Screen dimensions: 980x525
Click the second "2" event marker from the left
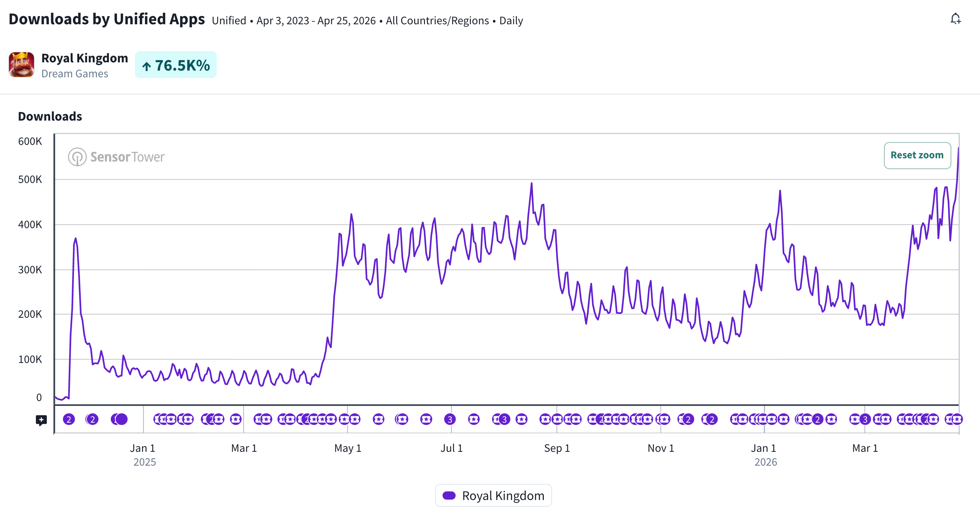coord(92,419)
